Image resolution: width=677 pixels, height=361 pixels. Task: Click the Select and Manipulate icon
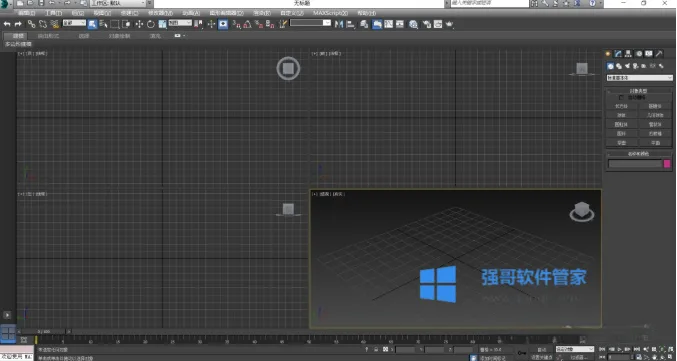tap(211, 24)
